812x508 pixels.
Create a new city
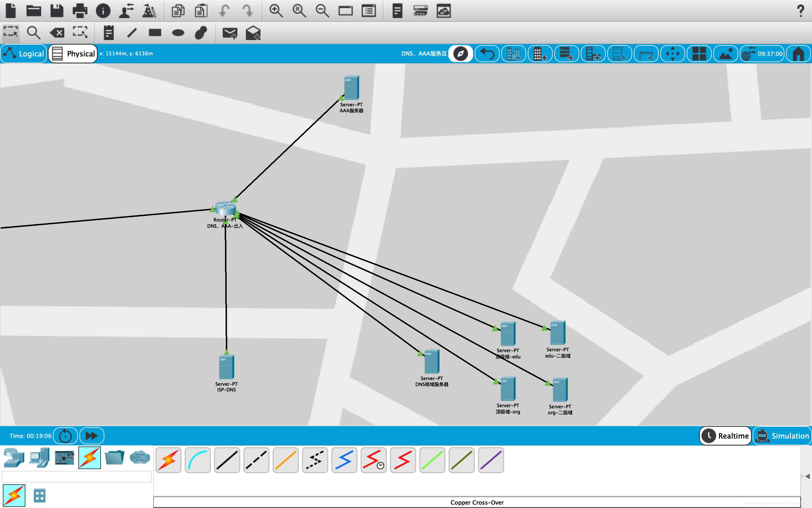pos(514,53)
